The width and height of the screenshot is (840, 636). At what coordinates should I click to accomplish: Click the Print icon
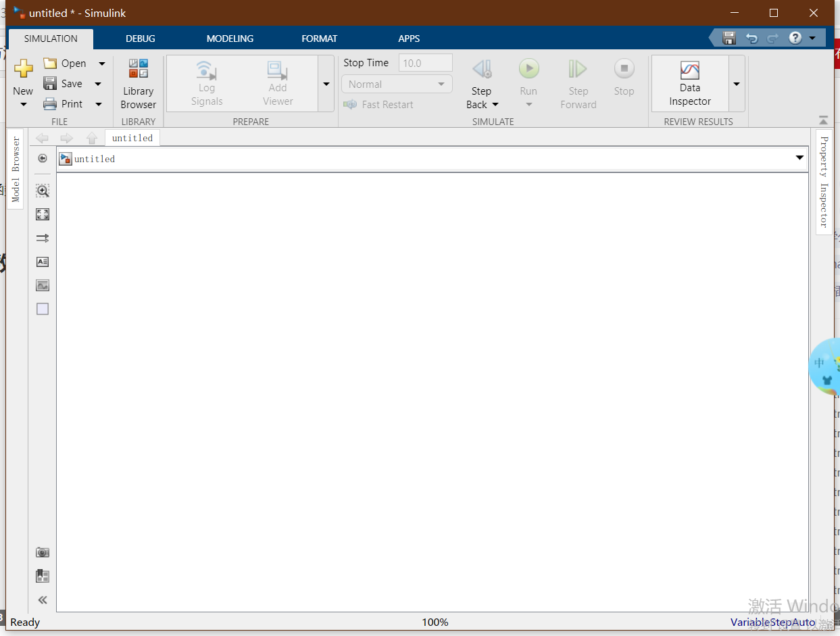tap(50, 104)
